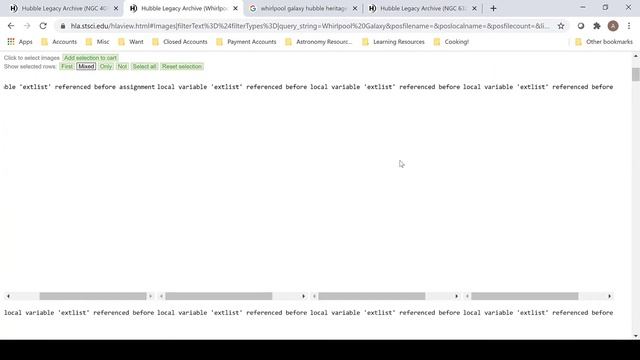
Task: Open the Accounts bookmark folder
Action: pos(59,42)
